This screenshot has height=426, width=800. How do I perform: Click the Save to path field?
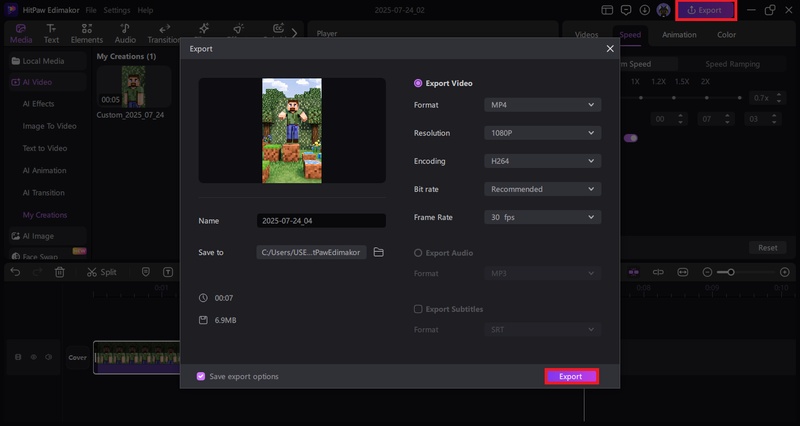coord(311,253)
